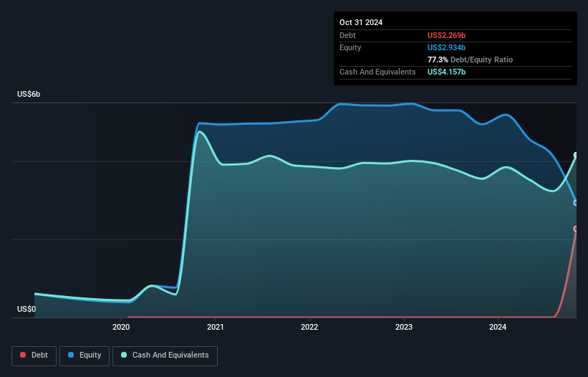Click the US$4.157b cash value
588x377 pixels.
coord(446,72)
